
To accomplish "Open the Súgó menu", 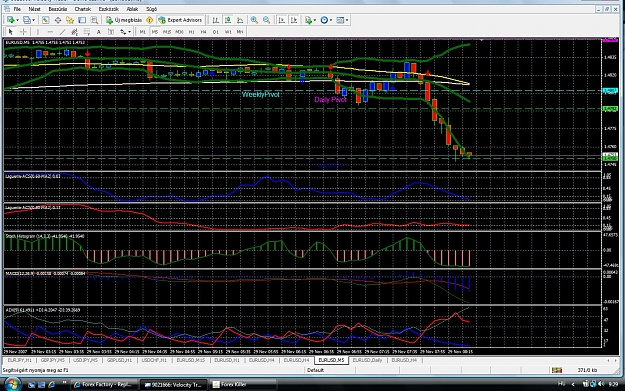I will (151, 9).
